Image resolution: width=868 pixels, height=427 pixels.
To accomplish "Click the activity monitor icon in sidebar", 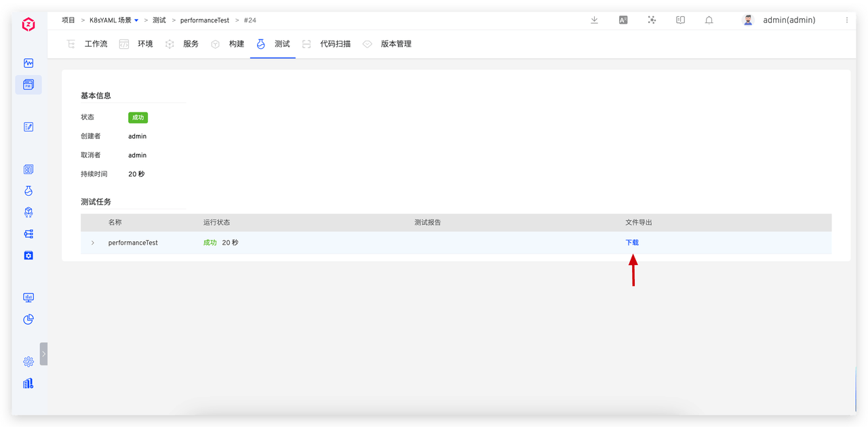I will (28, 63).
